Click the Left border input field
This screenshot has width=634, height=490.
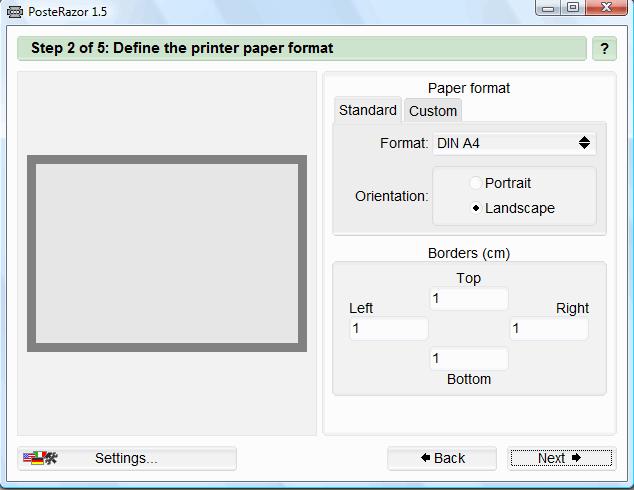pyautogui.click(x=389, y=328)
